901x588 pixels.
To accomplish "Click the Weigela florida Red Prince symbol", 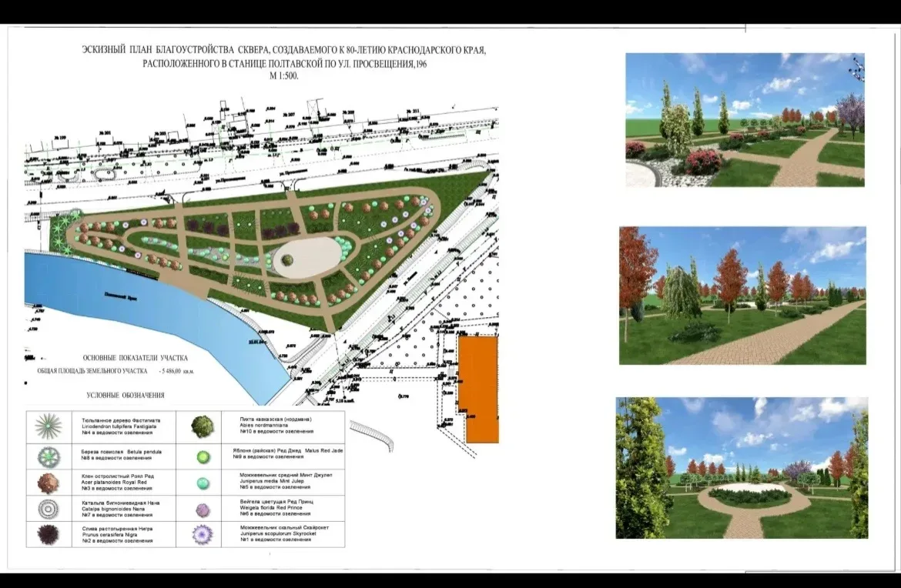I will (x=203, y=509).
